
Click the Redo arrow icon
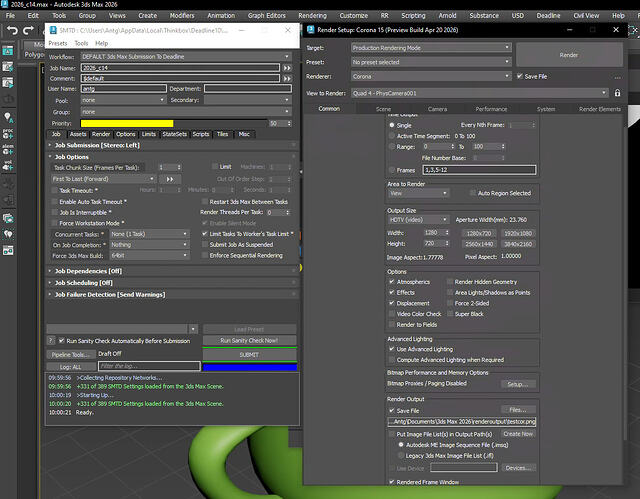pos(28,31)
